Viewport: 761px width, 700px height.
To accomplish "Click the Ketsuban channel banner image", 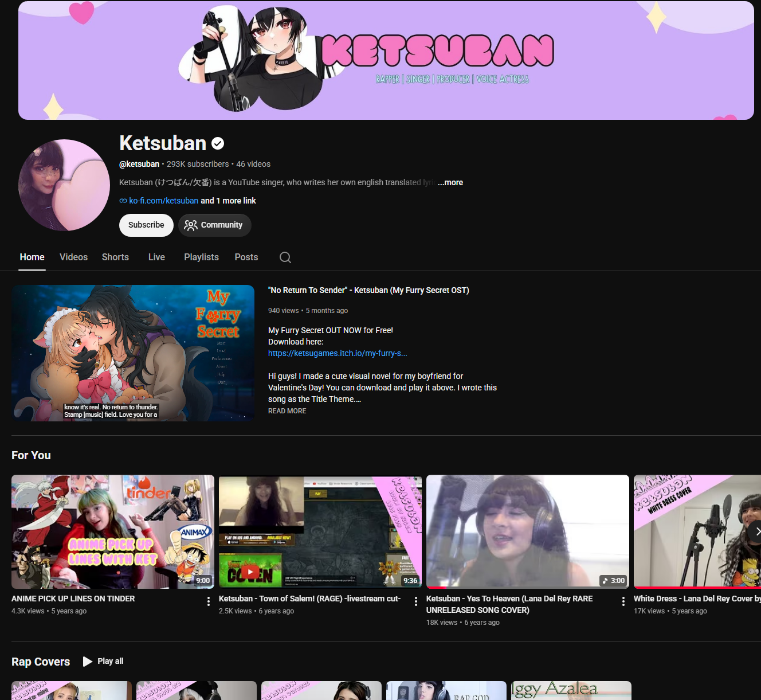I will point(386,60).
